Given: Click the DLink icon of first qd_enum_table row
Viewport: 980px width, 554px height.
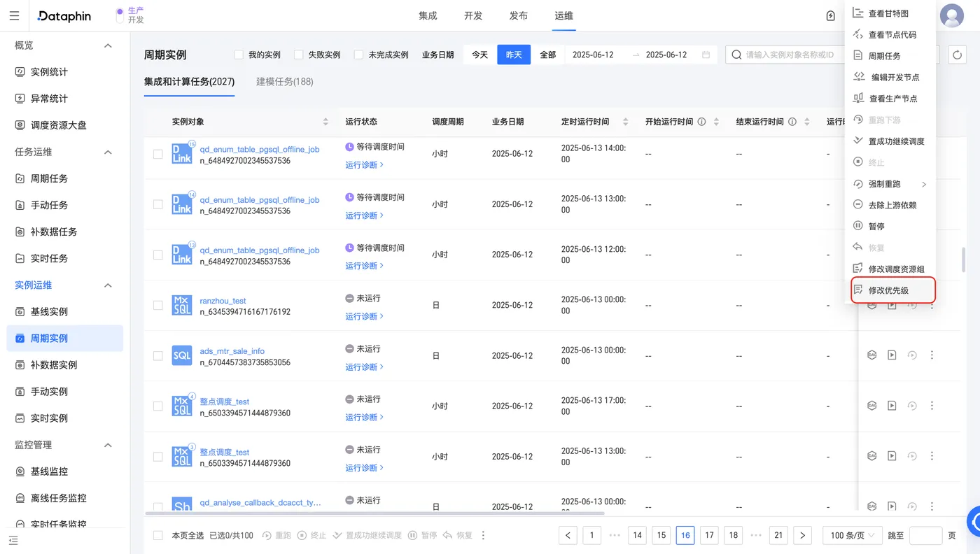Looking at the screenshot, I should [x=182, y=154].
